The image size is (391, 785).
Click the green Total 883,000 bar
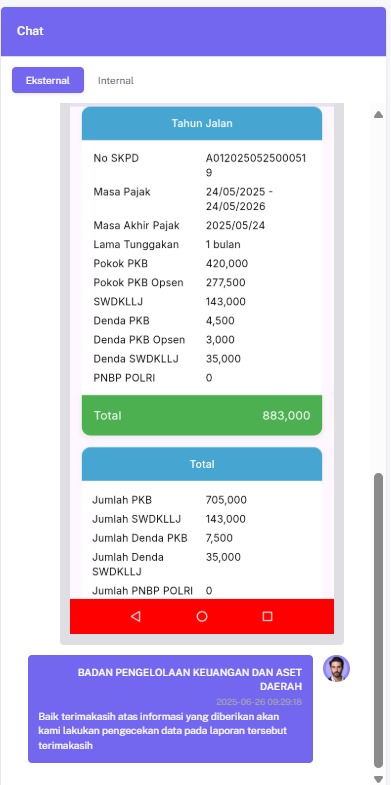pos(202,415)
